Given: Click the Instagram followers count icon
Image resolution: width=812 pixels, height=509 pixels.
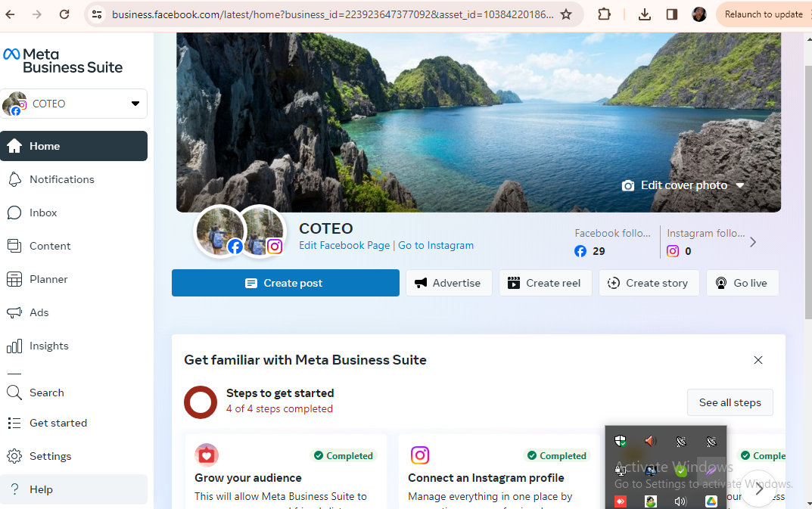Looking at the screenshot, I should point(673,251).
